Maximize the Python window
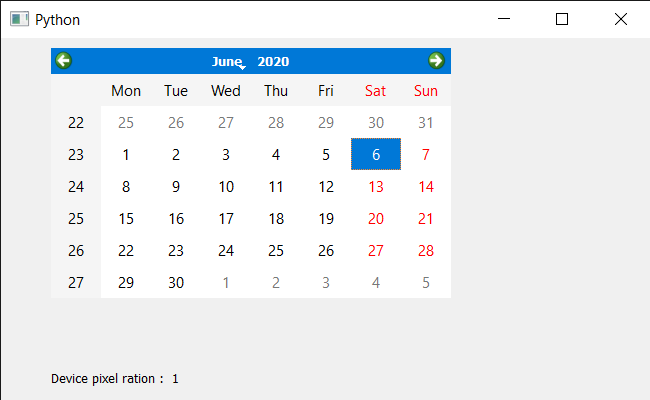 [562, 19]
